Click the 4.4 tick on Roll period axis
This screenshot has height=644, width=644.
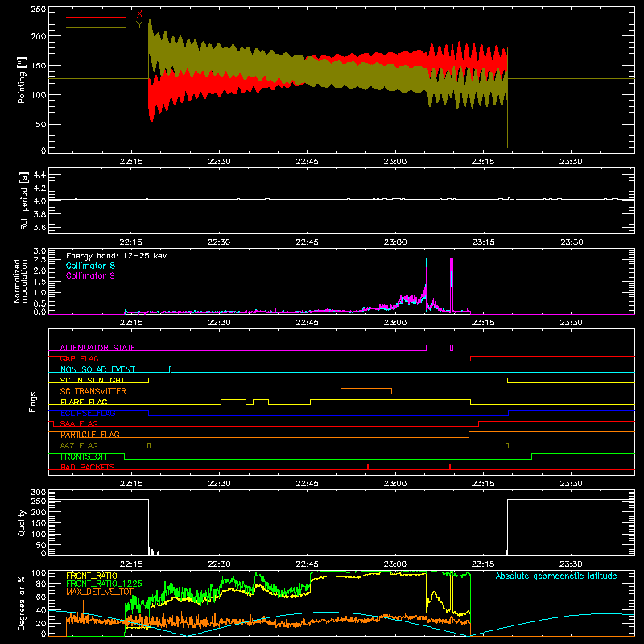click(x=39, y=175)
